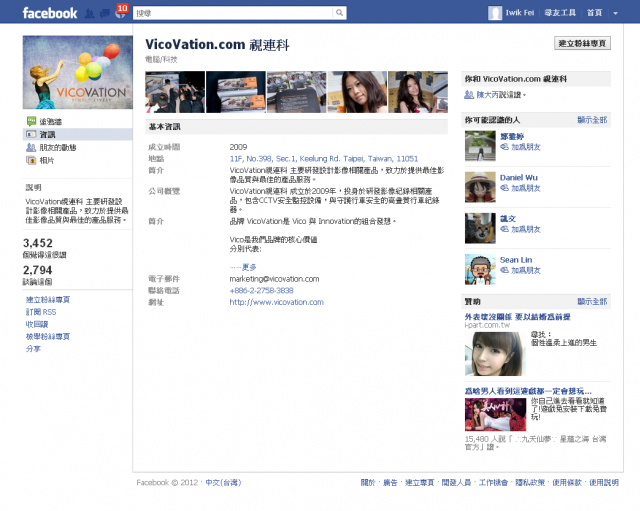Open the game ad headline link
The width and height of the screenshot is (640, 511).
tap(528, 391)
